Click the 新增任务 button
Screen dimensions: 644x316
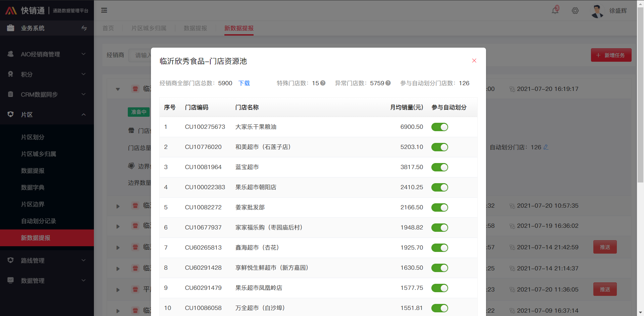tap(611, 55)
